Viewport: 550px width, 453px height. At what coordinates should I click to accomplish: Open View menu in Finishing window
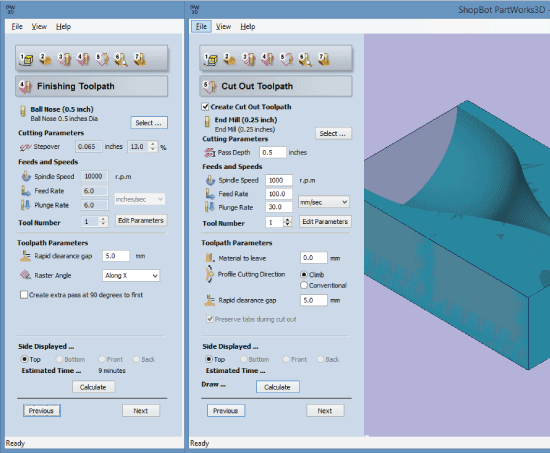point(39,26)
